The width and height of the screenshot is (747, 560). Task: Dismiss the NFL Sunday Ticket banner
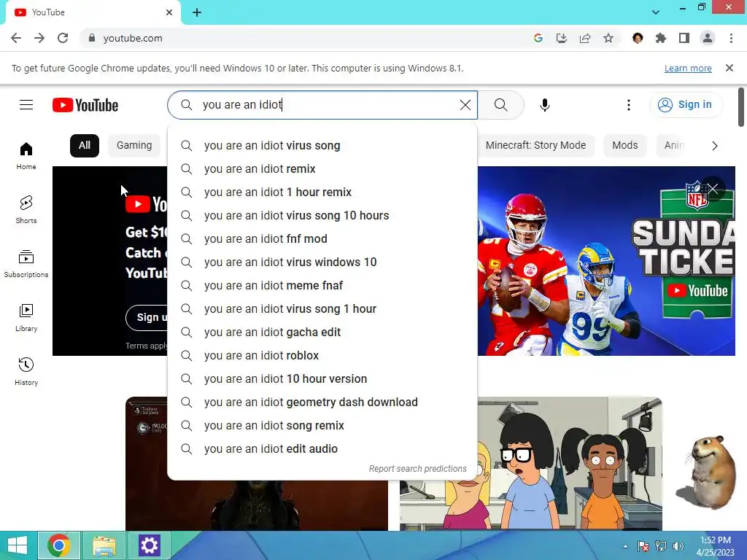tap(713, 189)
